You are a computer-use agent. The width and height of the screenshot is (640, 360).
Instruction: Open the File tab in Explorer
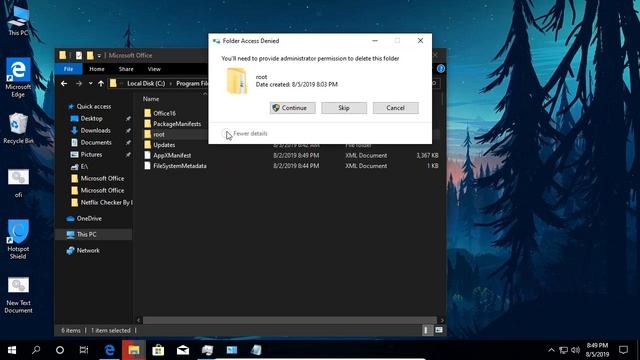click(x=69, y=69)
